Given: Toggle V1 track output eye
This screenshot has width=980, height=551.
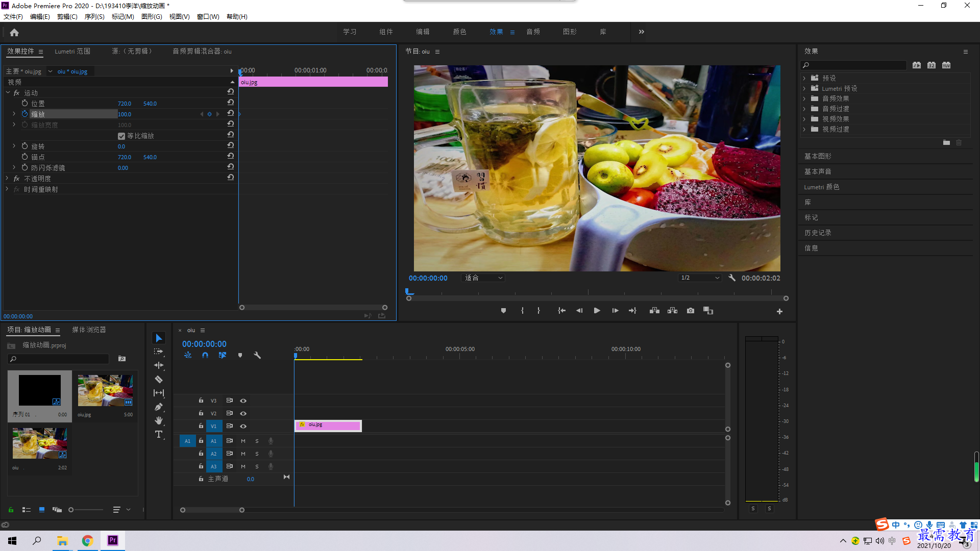Looking at the screenshot, I should [x=243, y=426].
